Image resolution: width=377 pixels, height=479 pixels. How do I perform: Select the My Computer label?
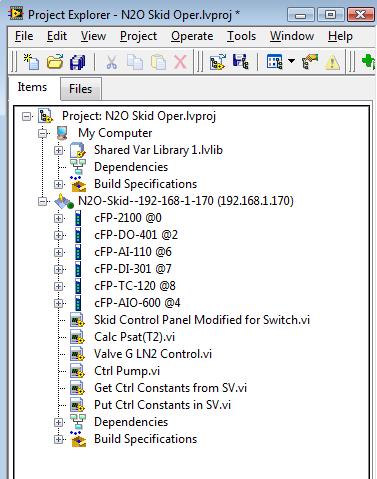coord(115,133)
